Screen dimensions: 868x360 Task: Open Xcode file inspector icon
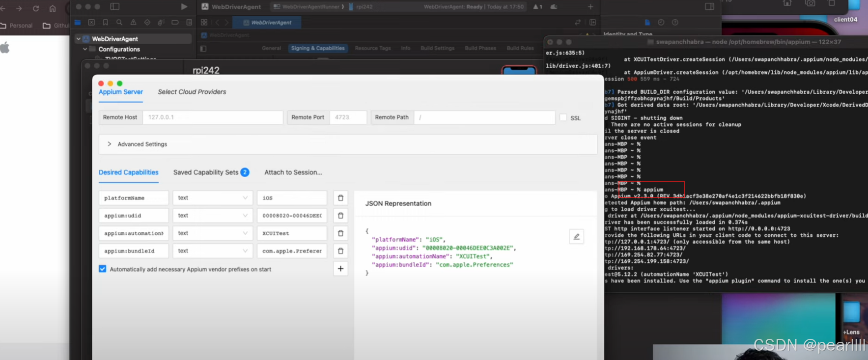(x=647, y=23)
